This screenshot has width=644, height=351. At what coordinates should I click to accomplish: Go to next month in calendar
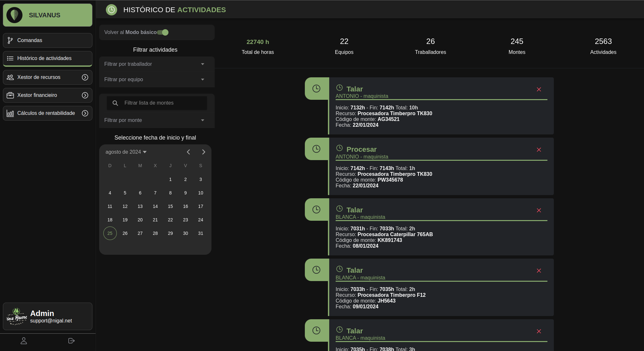[203, 152]
